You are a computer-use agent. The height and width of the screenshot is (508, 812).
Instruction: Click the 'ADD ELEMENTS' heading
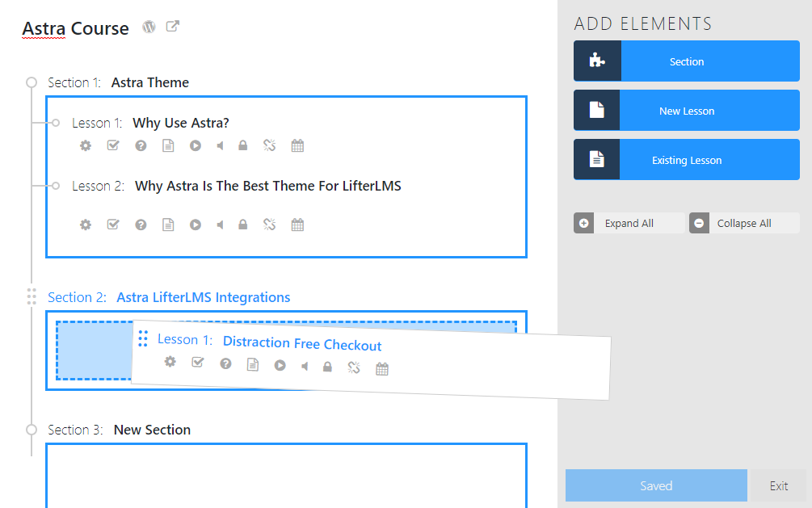point(642,23)
